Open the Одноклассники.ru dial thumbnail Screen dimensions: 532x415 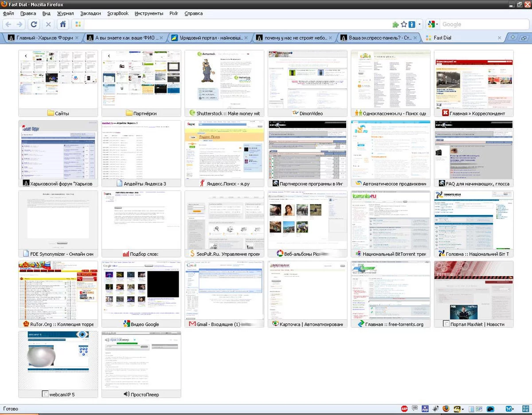point(391,83)
